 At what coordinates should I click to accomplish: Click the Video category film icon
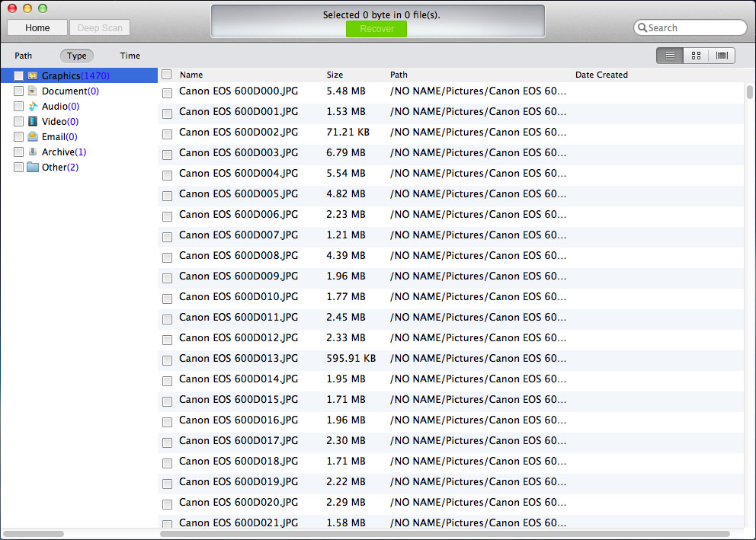pyautogui.click(x=32, y=121)
